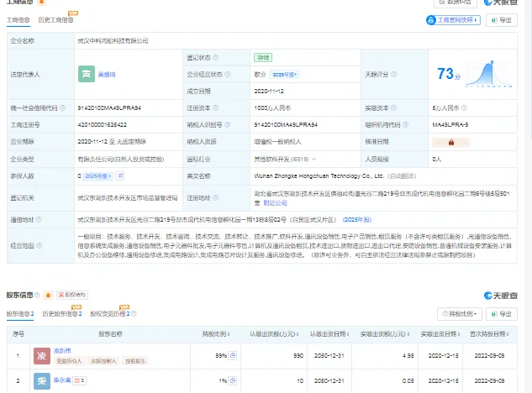Image resolution: width=532 pixels, height=393 pixels.
Task: Switch to 股权变更历程 2 tab
Action: coord(110,314)
